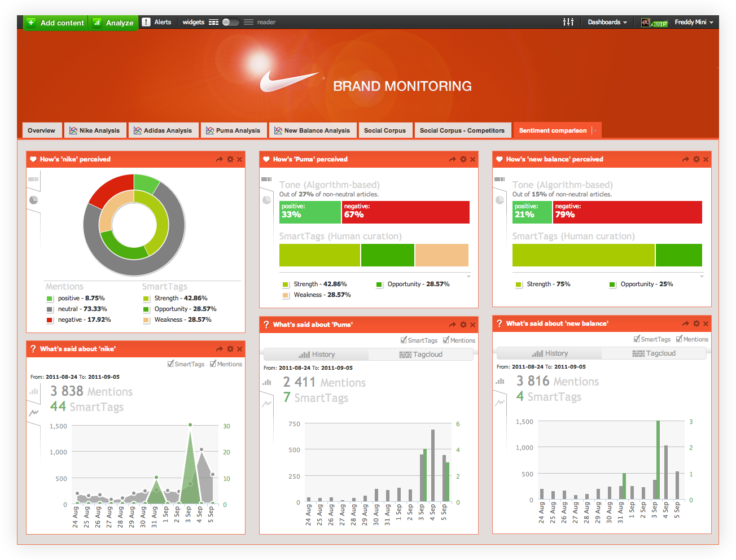Share the How's 'new balance' perceived widget
Screen dimensions: 736x560
(686, 159)
